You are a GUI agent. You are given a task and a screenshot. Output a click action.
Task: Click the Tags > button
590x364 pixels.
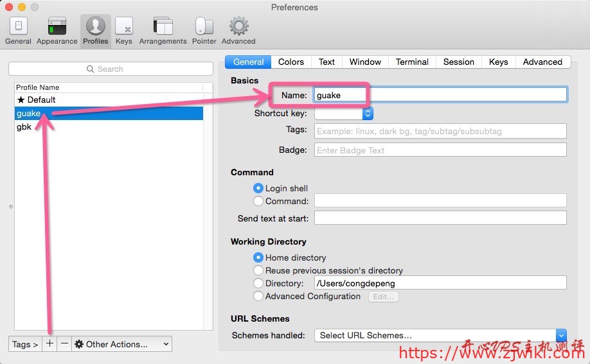(x=25, y=344)
